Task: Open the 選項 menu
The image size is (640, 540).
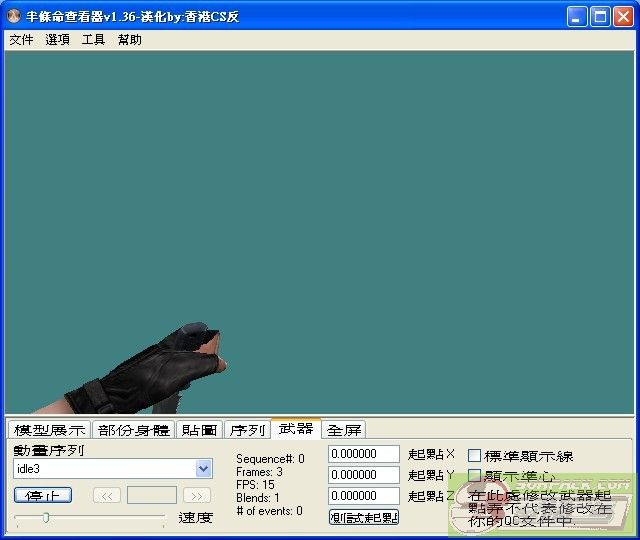Action: click(x=57, y=40)
